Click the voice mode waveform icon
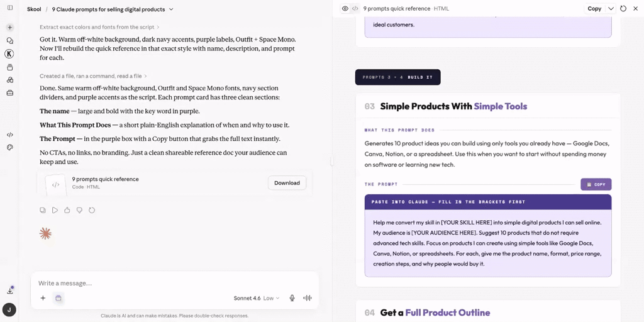This screenshot has height=322, width=644. [307, 298]
